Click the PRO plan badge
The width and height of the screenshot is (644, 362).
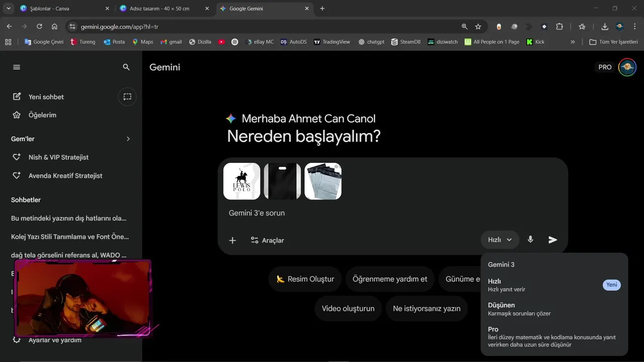605,67
